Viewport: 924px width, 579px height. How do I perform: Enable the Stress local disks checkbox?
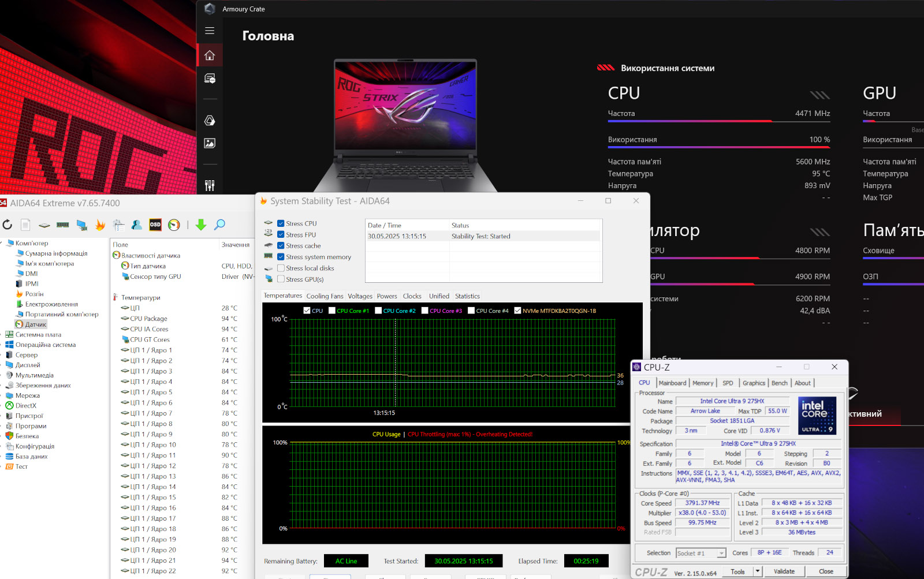click(281, 268)
